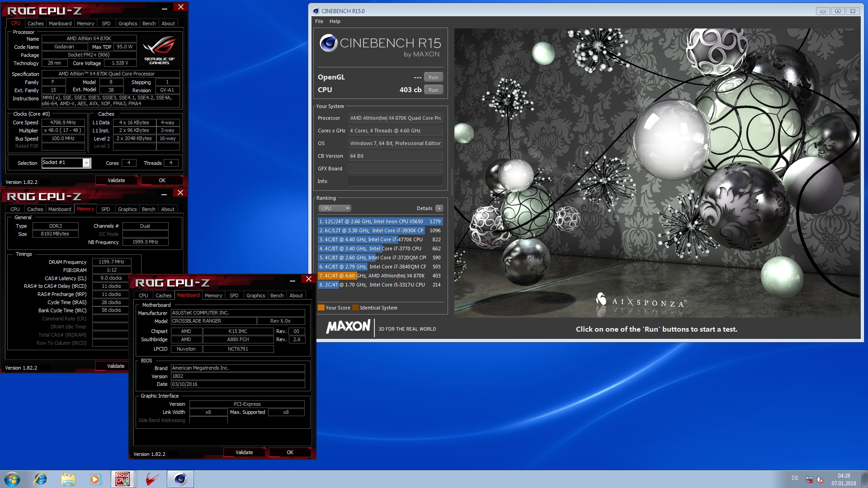Screen dimensions: 868x488
Task: Click Validate in the Mainboard window
Action: tap(244, 452)
